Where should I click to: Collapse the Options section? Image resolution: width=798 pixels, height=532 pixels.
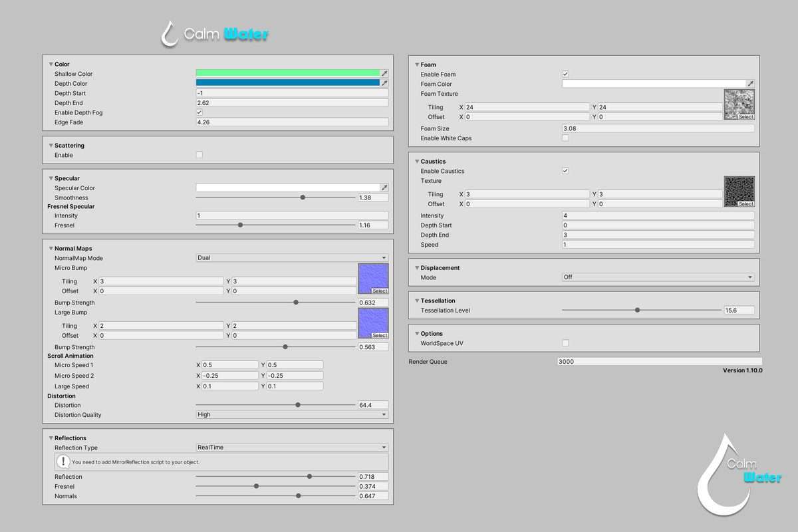coord(417,334)
